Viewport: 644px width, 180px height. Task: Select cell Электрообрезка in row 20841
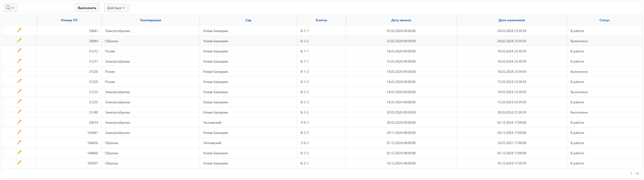pyautogui.click(x=117, y=31)
